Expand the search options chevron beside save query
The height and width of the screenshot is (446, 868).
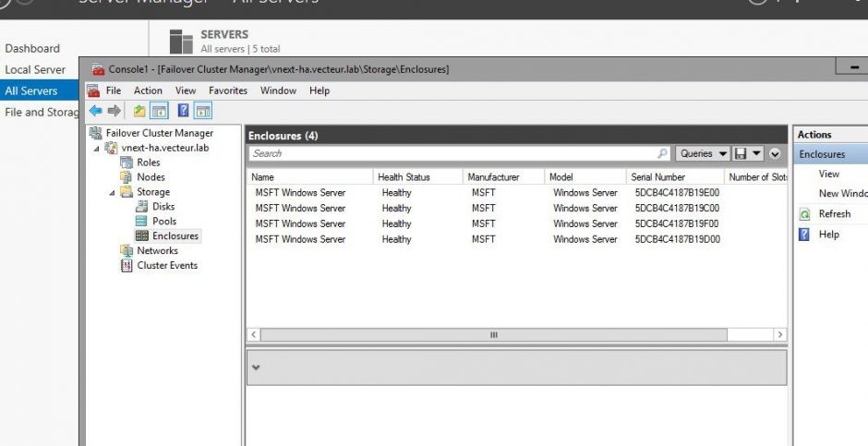(775, 153)
